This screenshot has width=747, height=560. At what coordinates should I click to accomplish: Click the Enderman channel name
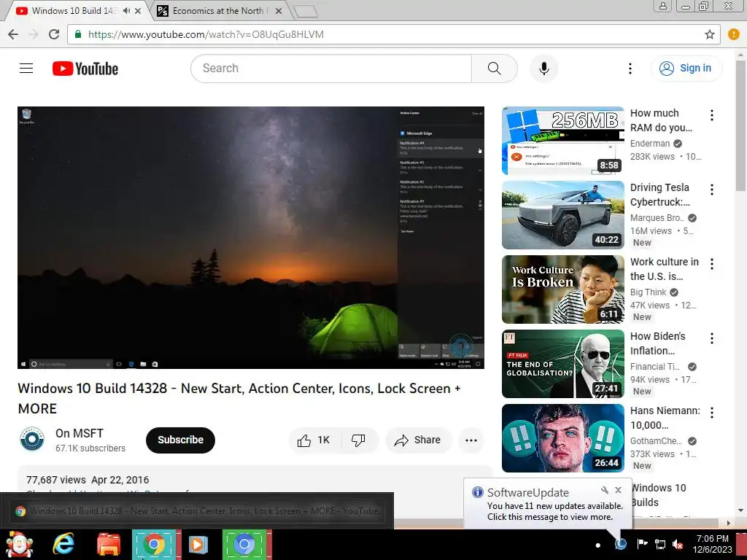(650, 144)
